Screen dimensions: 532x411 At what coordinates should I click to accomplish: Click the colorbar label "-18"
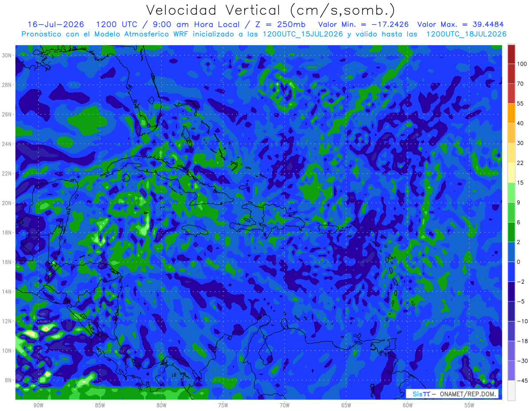522,341
